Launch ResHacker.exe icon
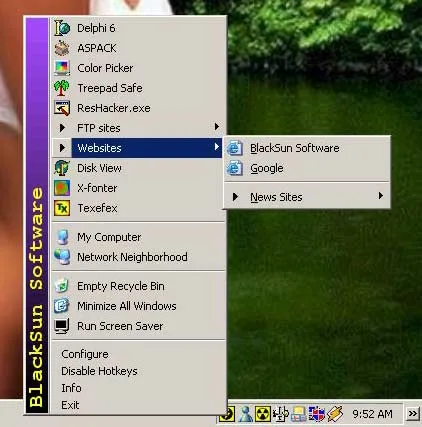The height and width of the screenshot is (427, 422). 62,108
